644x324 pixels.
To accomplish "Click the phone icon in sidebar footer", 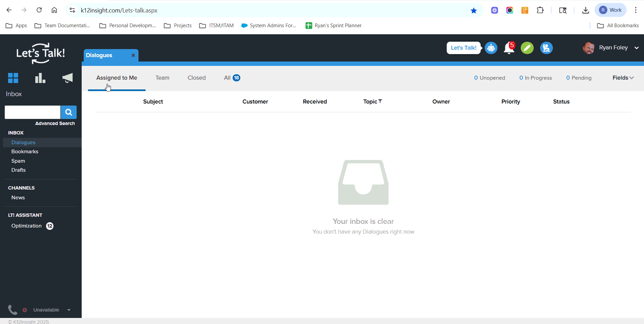I will point(12,310).
